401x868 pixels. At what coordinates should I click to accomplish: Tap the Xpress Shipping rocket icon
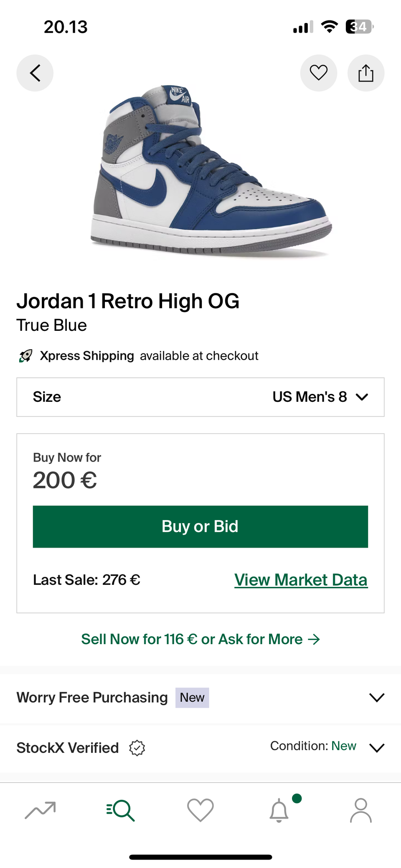click(26, 356)
